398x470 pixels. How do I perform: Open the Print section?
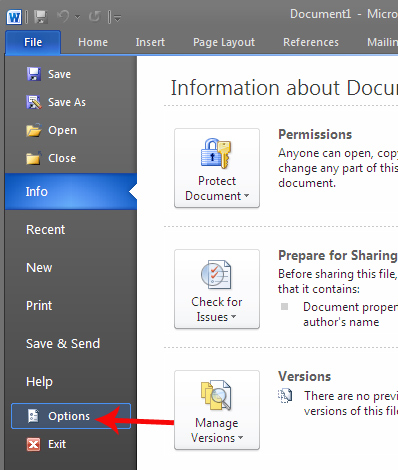tap(39, 306)
